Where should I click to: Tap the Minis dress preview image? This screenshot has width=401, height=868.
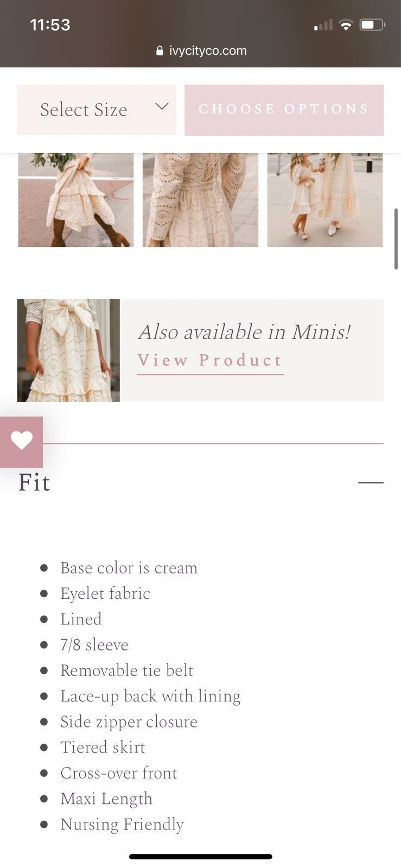click(x=68, y=350)
